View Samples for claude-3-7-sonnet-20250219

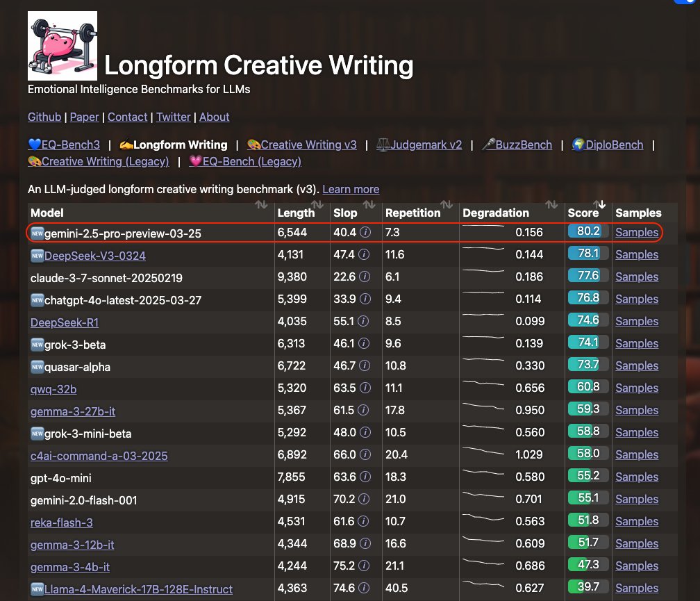[637, 277]
